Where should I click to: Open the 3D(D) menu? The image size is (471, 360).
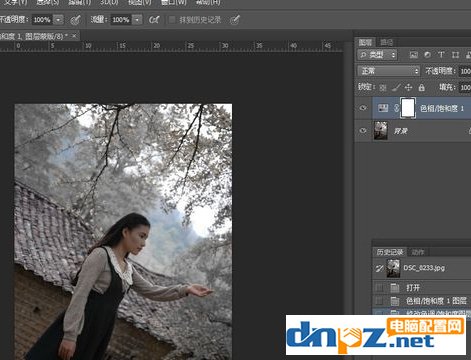[109, 2]
